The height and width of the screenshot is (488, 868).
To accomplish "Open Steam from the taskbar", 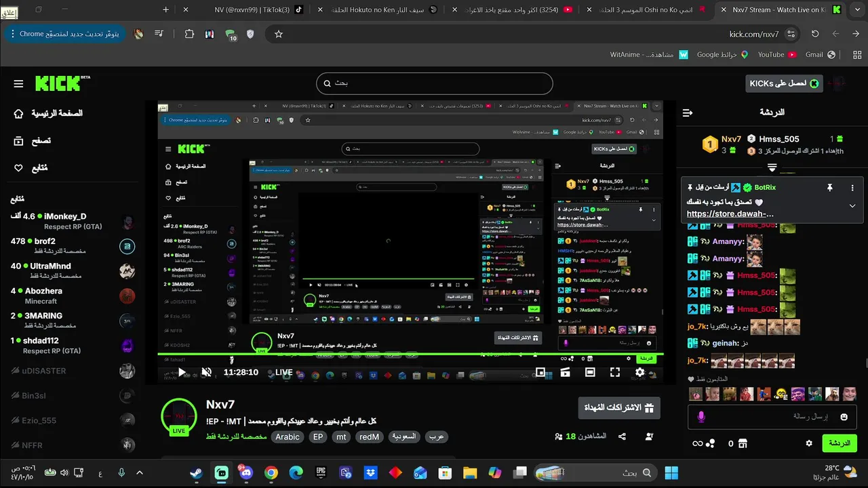I will click(x=197, y=472).
